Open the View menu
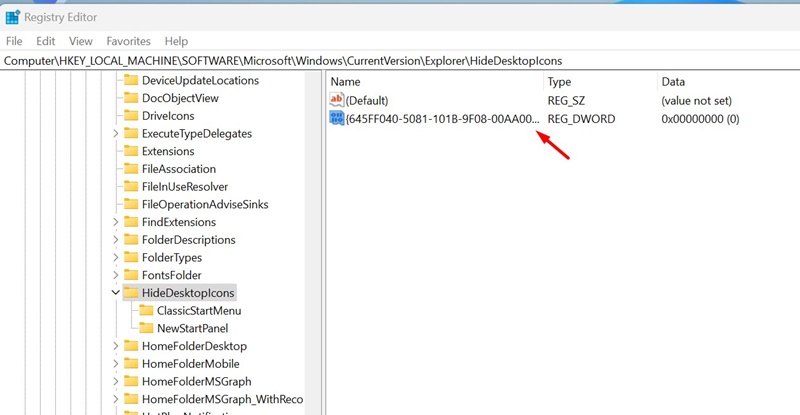This screenshot has width=800, height=415. click(x=81, y=41)
